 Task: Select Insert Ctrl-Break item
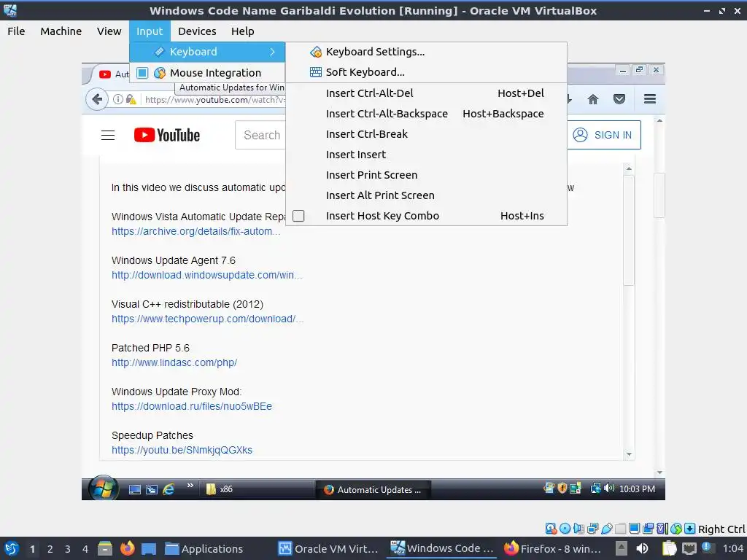click(x=426, y=134)
